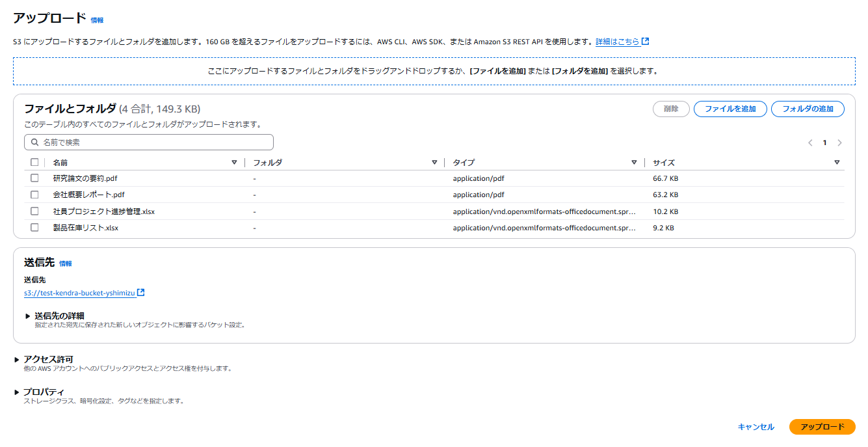Screen dimensions: 868x447
Task: Select checkbox for 研究論文の要約.pdf
Action: pos(34,178)
